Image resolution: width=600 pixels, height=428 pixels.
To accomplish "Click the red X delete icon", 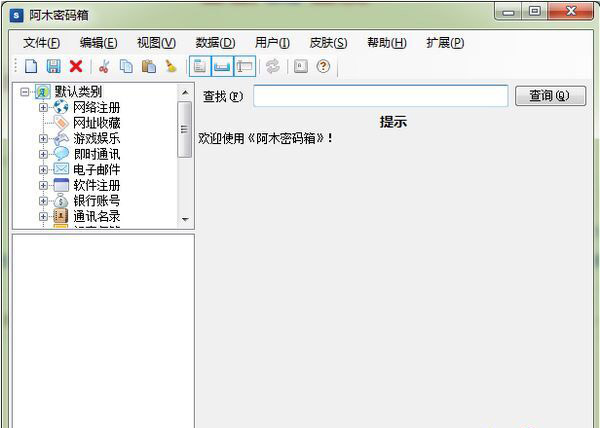I will pyautogui.click(x=75, y=66).
